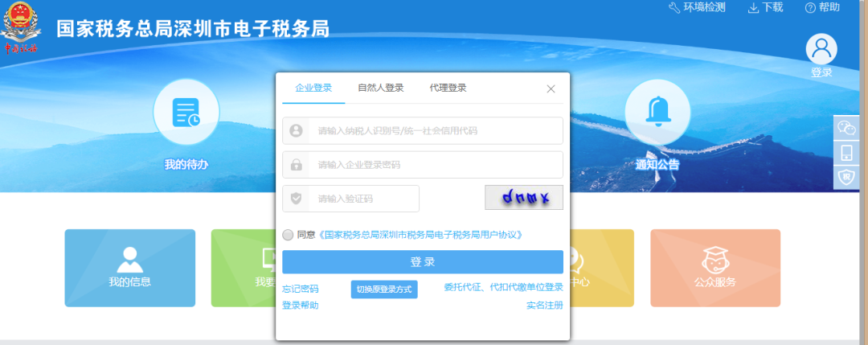Screen dimensions: 868x345
Task: Click the 请输入验证码 input field
Action: click(x=351, y=199)
